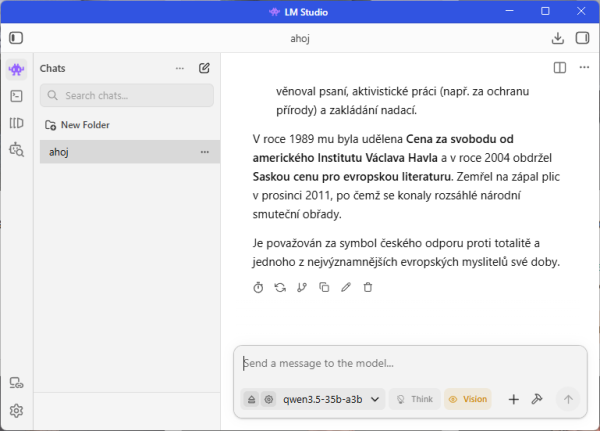This screenshot has height=431, width=600.
Task: Create a new chat with pencil icon
Action: point(205,68)
